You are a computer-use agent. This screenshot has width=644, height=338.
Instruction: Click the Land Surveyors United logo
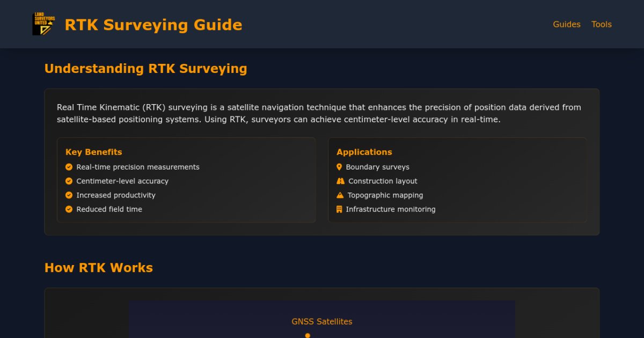point(43,24)
